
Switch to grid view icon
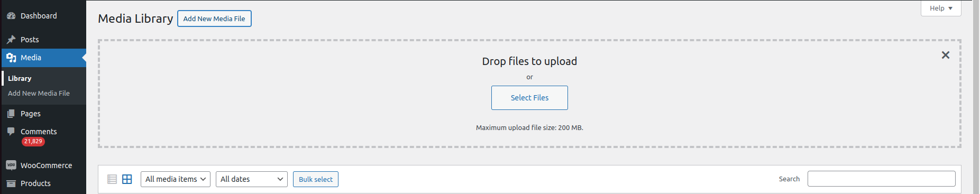click(x=127, y=179)
